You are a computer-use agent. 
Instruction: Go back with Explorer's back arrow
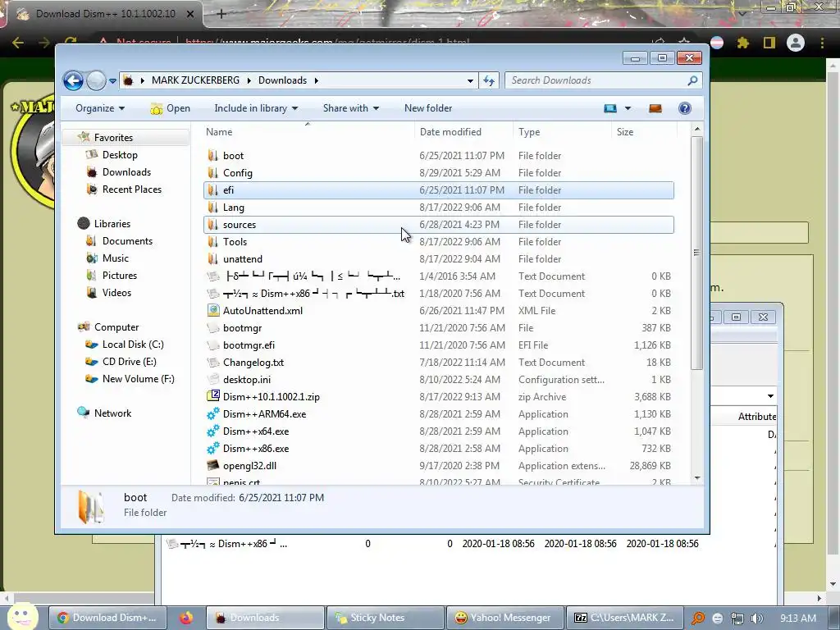(73, 81)
